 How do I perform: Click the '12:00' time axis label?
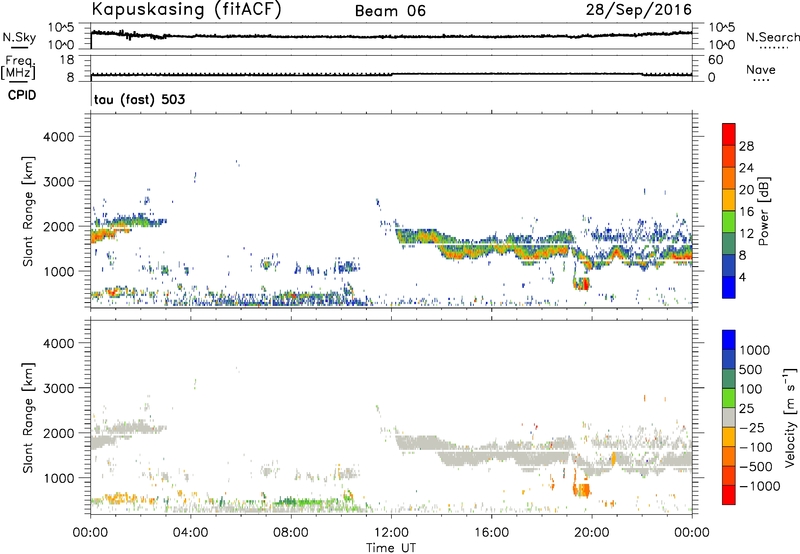coord(391,533)
